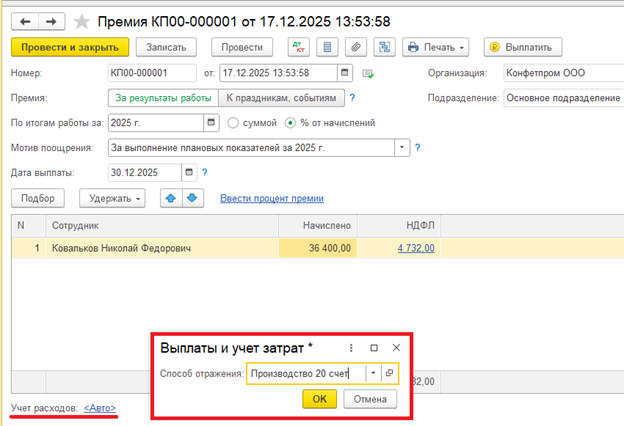Screen dimensions: 624x426
Task: Open the Печать dropdown menu
Action: (x=435, y=47)
